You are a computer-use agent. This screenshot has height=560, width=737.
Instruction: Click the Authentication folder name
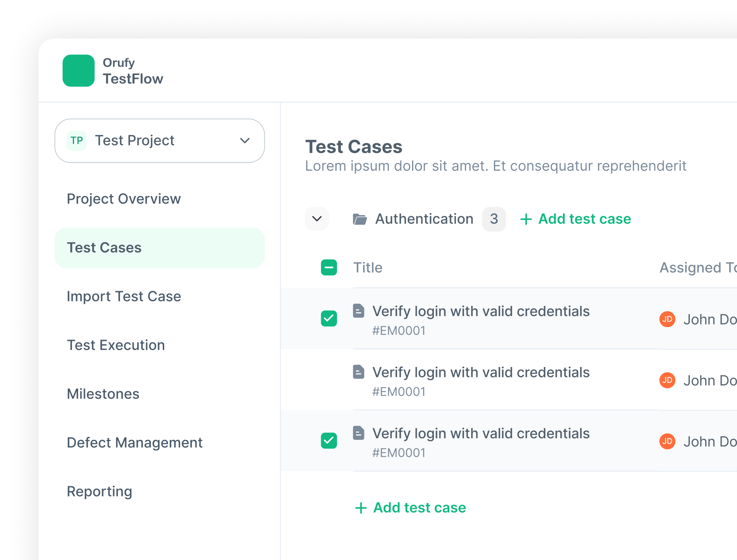click(x=424, y=219)
